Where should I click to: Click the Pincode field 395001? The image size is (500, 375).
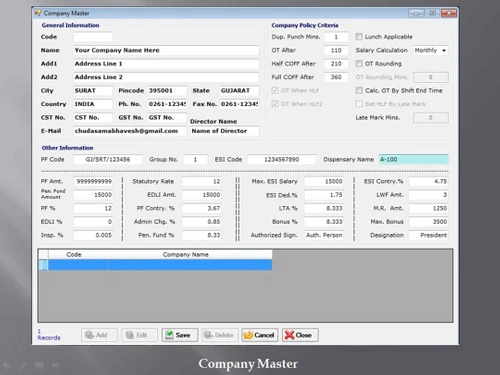(x=167, y=91)
